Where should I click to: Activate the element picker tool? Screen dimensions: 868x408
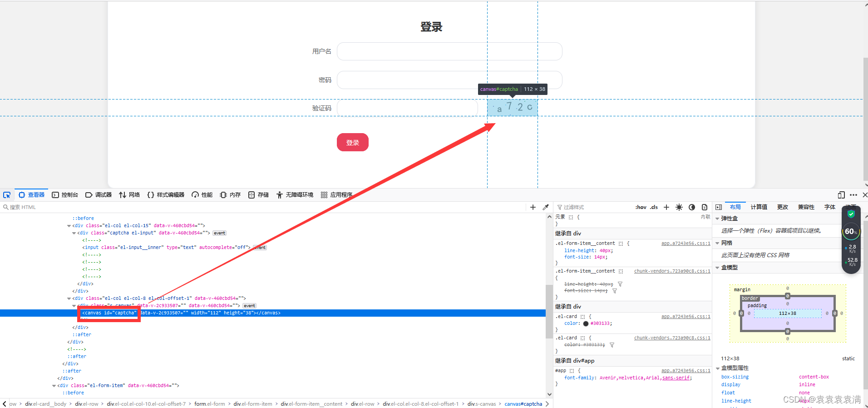point(7,195)
